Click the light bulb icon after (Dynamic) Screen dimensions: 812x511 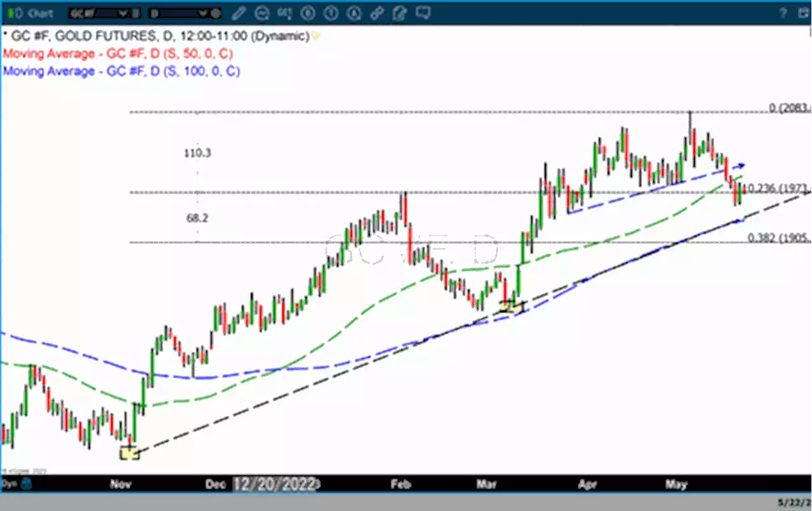(315, 36)
